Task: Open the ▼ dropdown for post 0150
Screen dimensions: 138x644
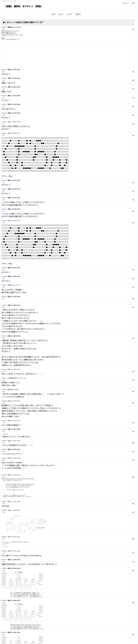Action: point(2,297)
